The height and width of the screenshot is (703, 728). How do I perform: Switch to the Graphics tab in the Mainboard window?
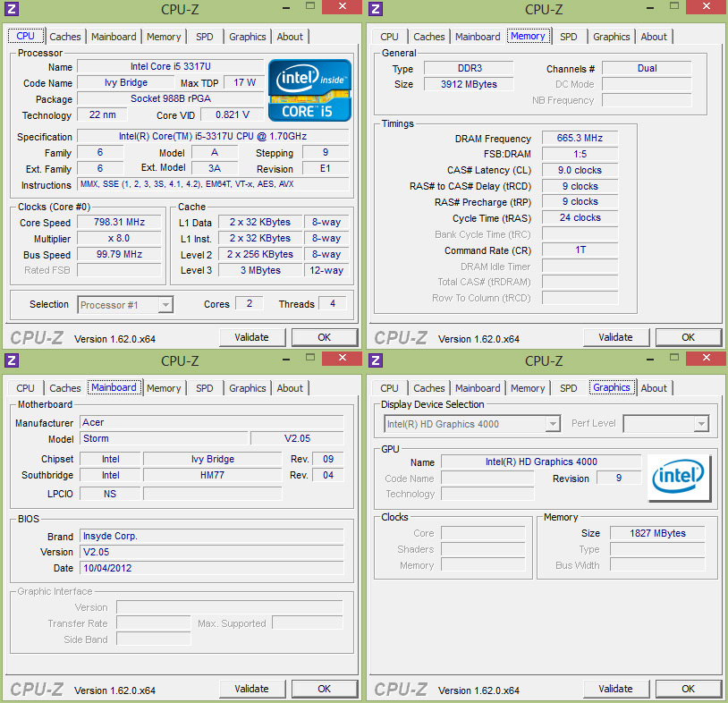click(x=247, y=387)
